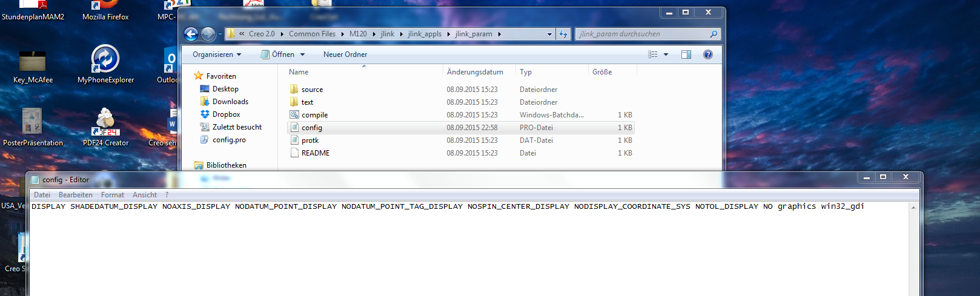Open Format menu in Editor
The width and height of the screenshot is (980, 296).
113,195
